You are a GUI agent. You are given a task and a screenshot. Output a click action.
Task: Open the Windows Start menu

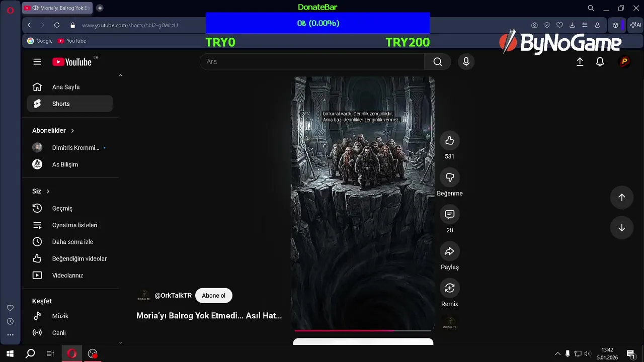[x=10, y=354]
